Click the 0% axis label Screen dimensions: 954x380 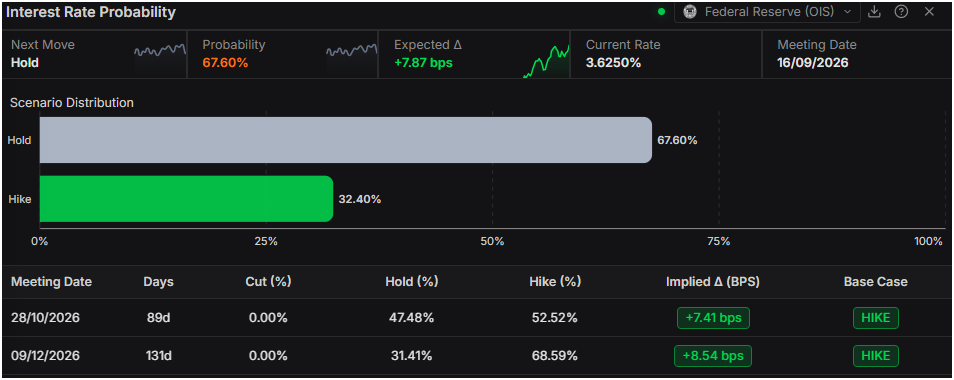[x=40, y=241]
